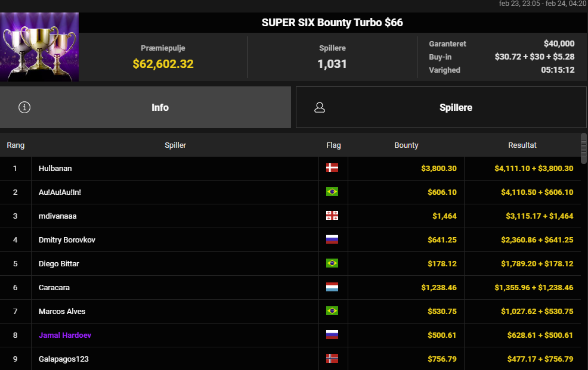Viewport: 588px width, 370px height.
Task: Sort by Bounty column header
Action: (x=406, y=145)
